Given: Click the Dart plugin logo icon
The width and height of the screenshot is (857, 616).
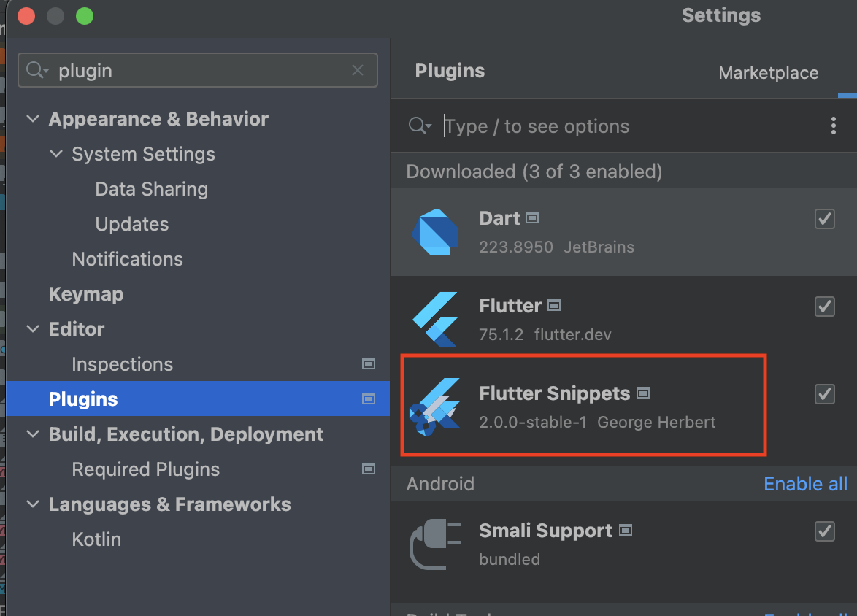Looking at the screenshot, I should click(435, 232).
